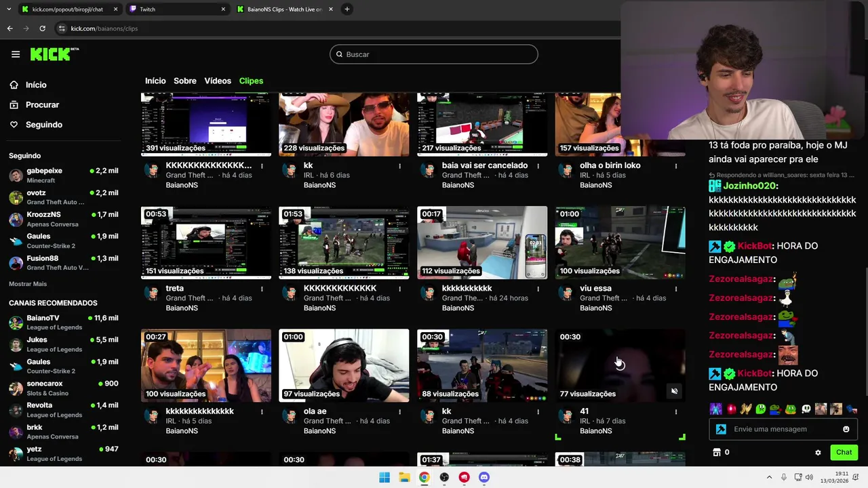Viewport: 868px width, 488px height.
Task: Send message with the green Chat button
Action: [844, 452]
